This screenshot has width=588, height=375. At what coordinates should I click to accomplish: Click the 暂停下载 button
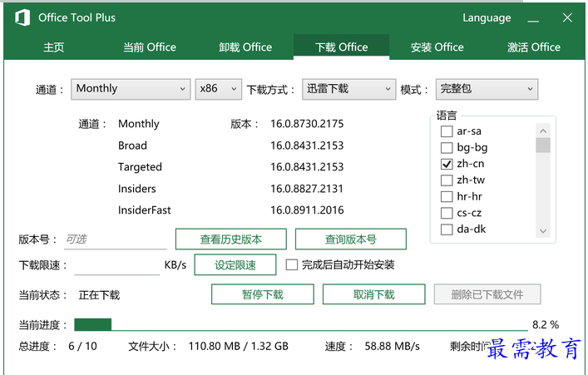click(263, 294)
